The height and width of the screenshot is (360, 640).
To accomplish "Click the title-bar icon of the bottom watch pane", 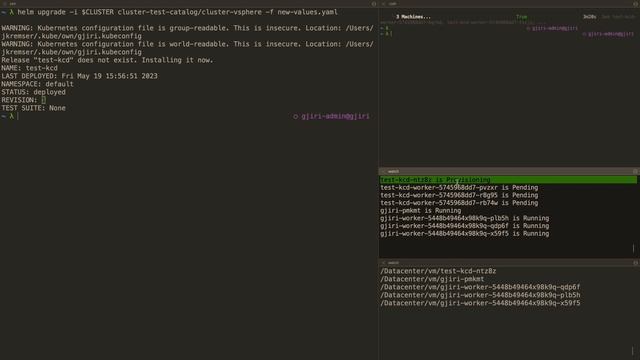I will click(635, 263).
